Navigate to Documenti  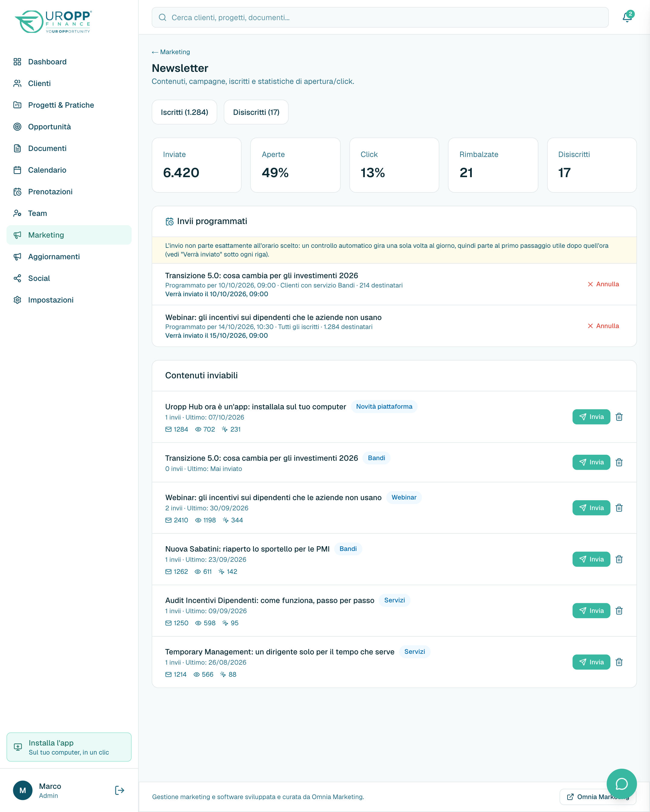tap(69, 148)
